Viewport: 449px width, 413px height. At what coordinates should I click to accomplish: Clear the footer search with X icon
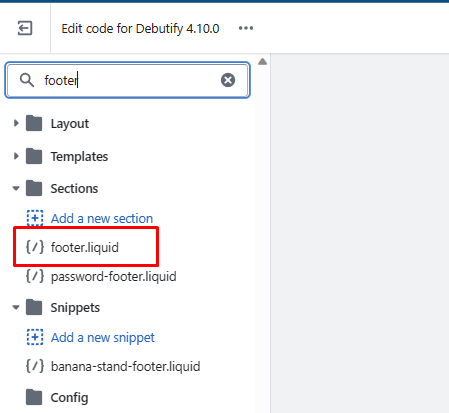point(228,80)
